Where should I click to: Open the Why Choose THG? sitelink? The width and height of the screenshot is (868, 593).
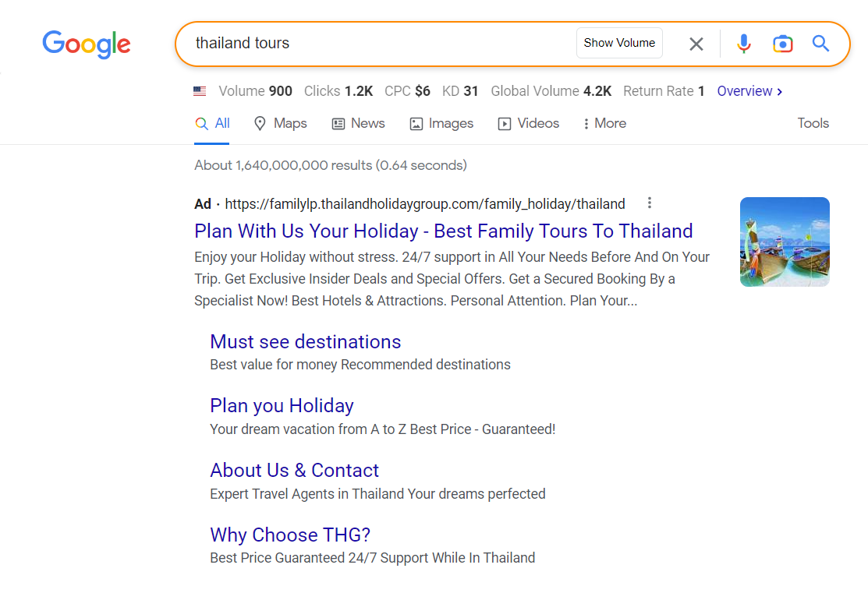290,535
